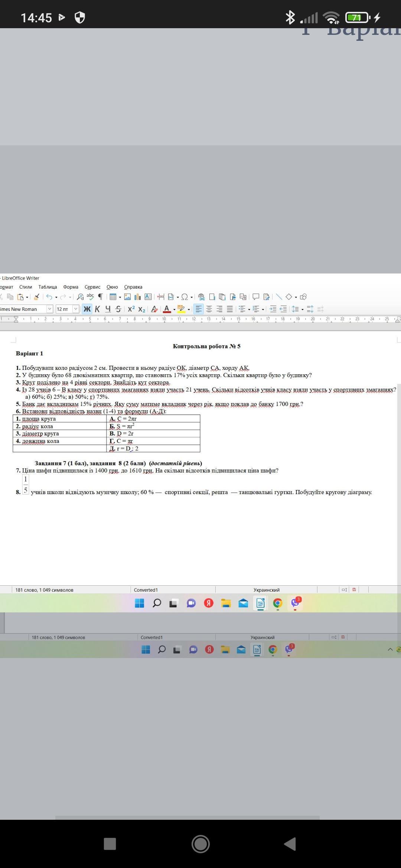This screenshot has width=401, height=868.
Task: Click the yellow highlighting color swatch
Action: point(181,309)
